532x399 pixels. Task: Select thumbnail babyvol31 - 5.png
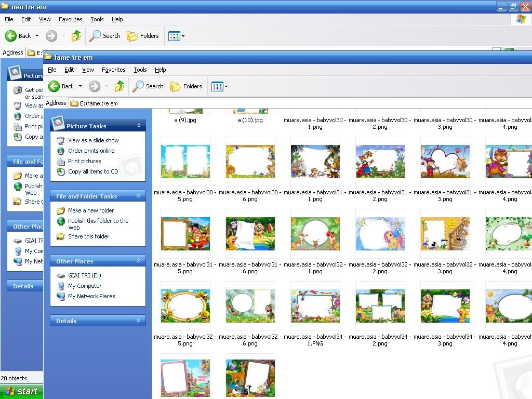(185, 234)
